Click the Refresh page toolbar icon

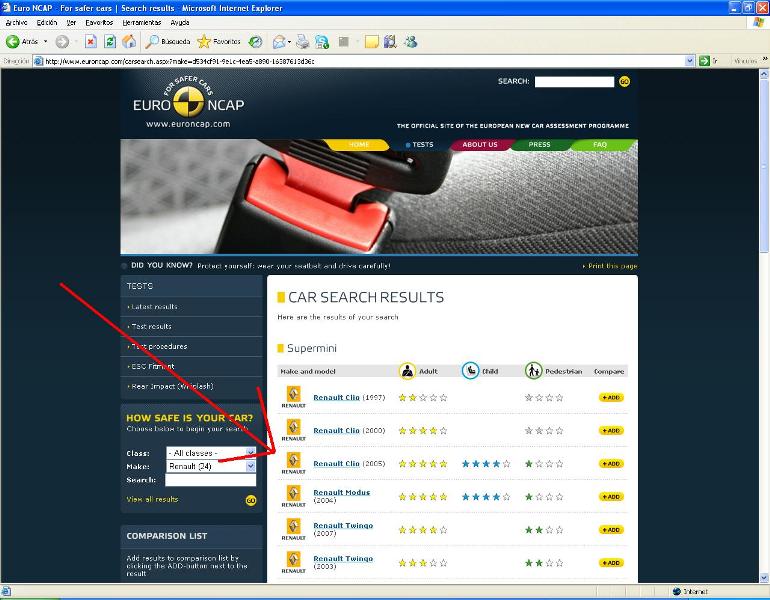(x=110, y=42)
